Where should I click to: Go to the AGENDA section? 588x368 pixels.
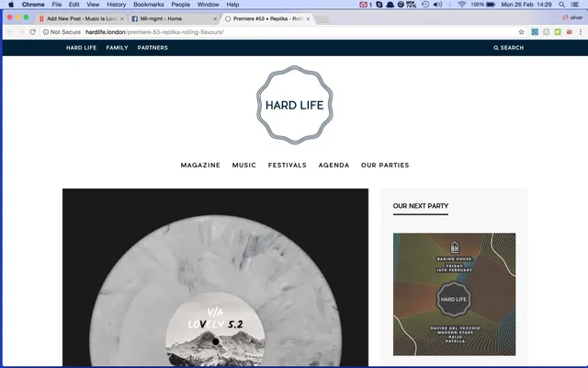click(x=334, y=166)
